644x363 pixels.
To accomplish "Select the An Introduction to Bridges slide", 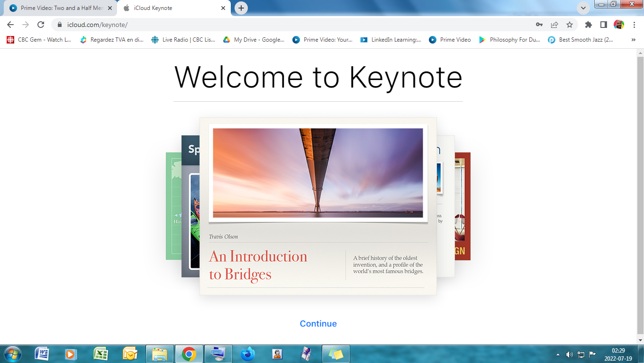I will pos(318,206).
